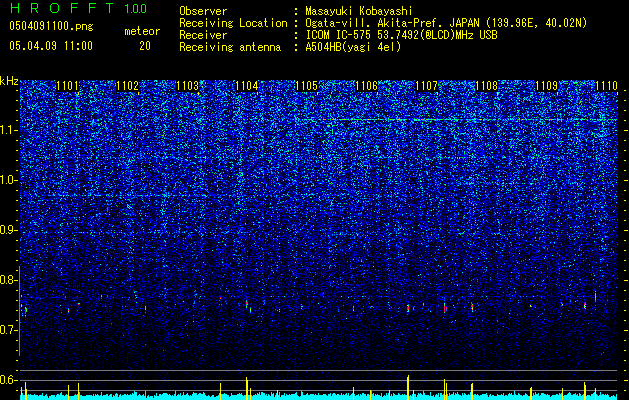Click the 1108 time marker

click(486, 86)
